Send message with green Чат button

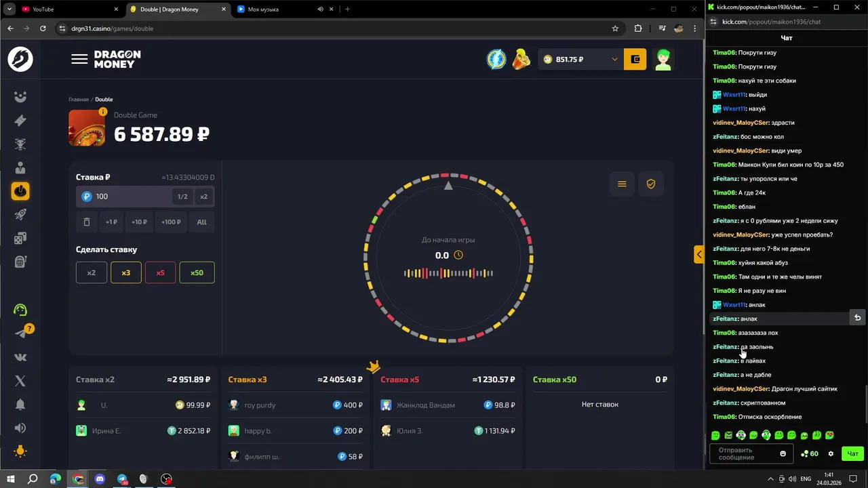click(852, 454)
